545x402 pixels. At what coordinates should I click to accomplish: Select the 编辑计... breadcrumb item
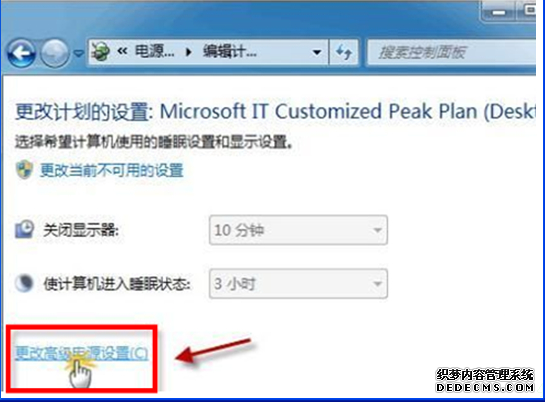tap(230, 52)
